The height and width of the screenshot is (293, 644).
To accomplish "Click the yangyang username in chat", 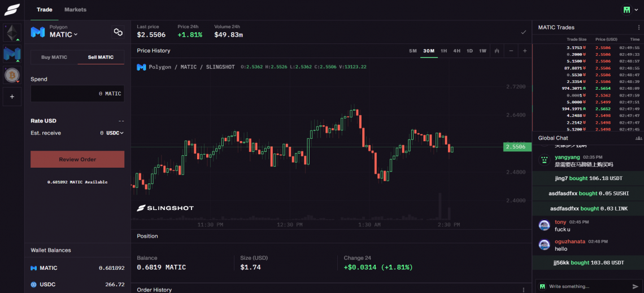I will pos(567,157).
